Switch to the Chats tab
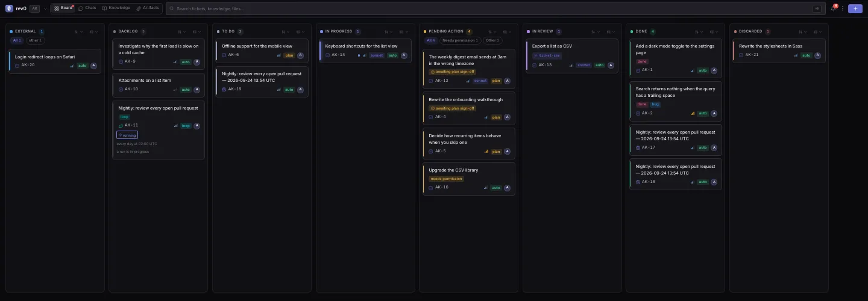The width and height of the screenshot is (868, 301). click(87, 8)
